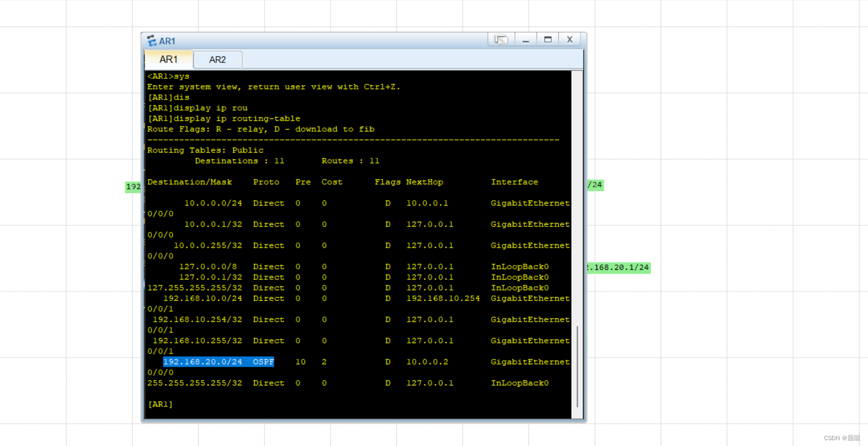Image resolution: width=868 pixels, height=446 pixels.
Task: Click the final [AR1] command prompt line
Action: tap(160, 404)
